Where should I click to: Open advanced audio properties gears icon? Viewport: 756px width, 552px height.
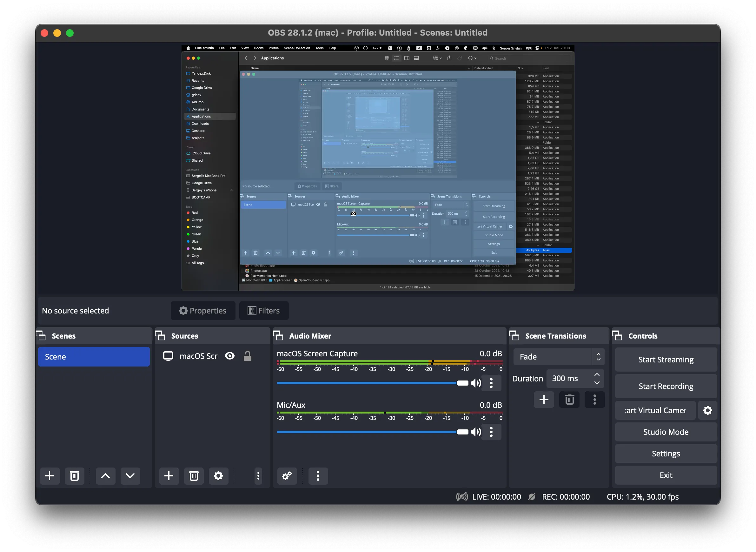coord(287,475)
